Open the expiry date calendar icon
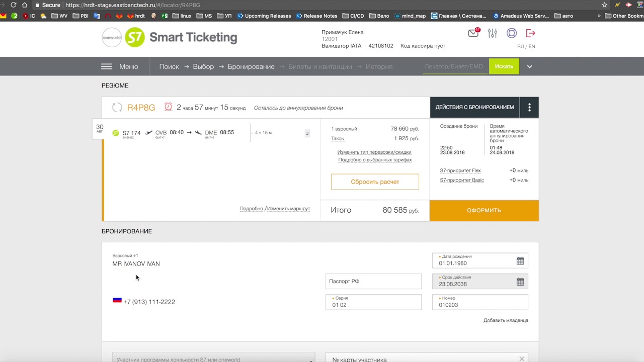Viewport: 644px width, 362px height. point(520,282)
